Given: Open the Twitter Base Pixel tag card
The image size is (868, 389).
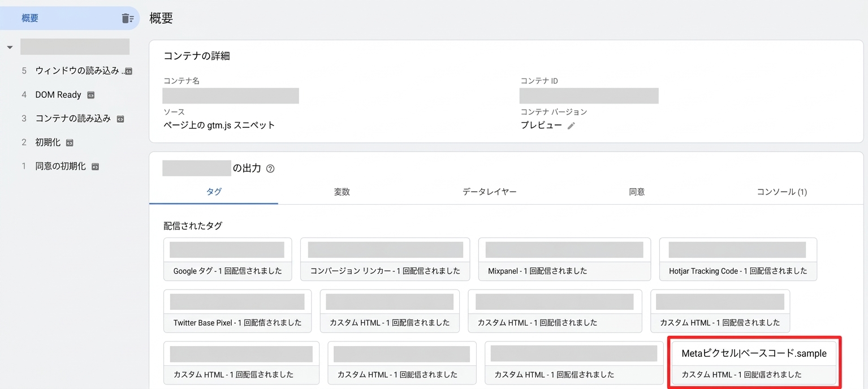Looking at the screenshot, I should pos(237,311).
